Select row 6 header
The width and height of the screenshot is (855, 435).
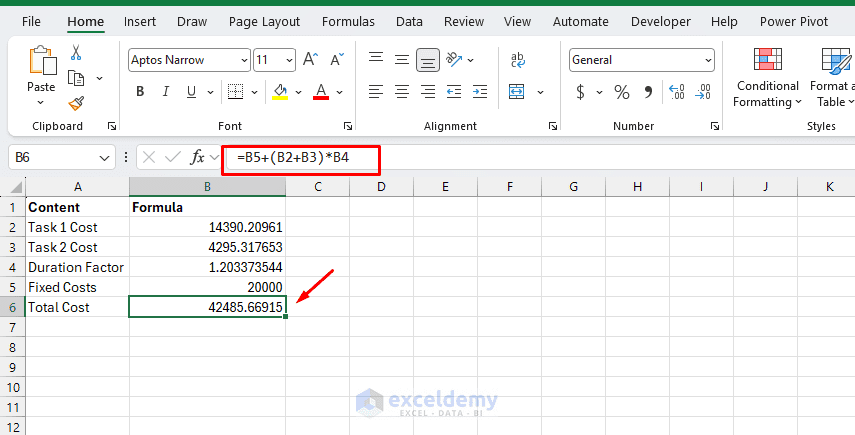pyautogui.click(x=13, y=307)
